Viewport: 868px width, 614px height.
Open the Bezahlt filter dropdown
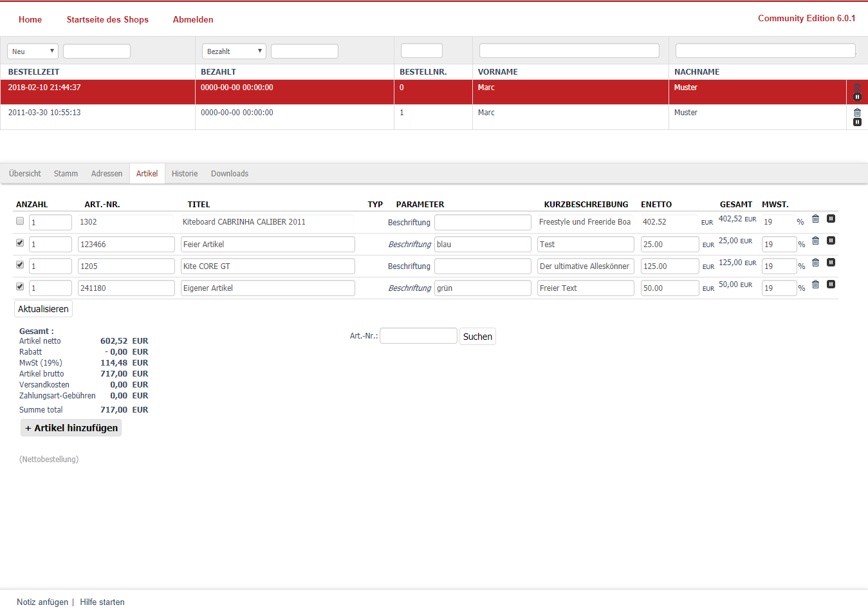point(234,51)
